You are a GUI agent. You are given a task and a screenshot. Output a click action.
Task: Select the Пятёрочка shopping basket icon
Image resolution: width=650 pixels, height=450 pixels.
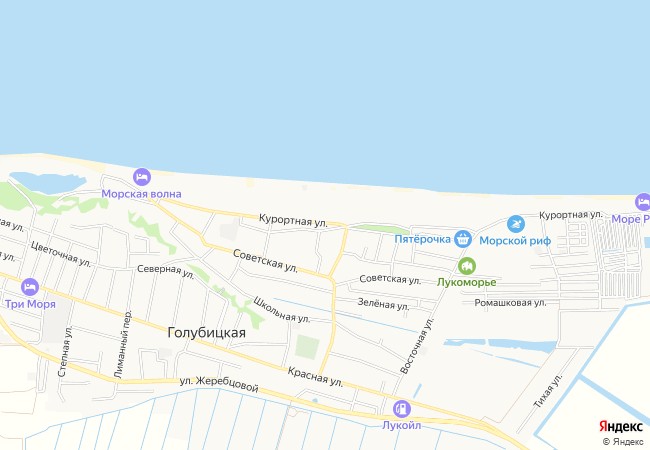click(463, 239)
